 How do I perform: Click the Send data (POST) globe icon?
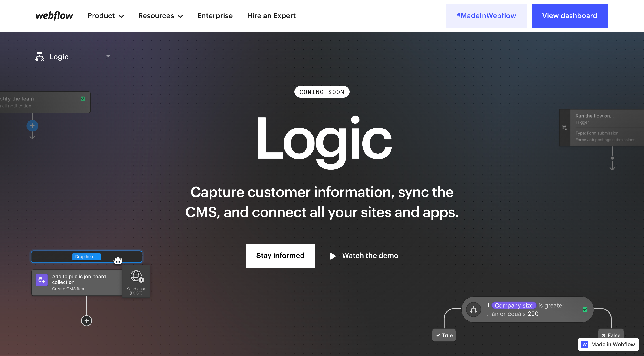coord(137,276)
